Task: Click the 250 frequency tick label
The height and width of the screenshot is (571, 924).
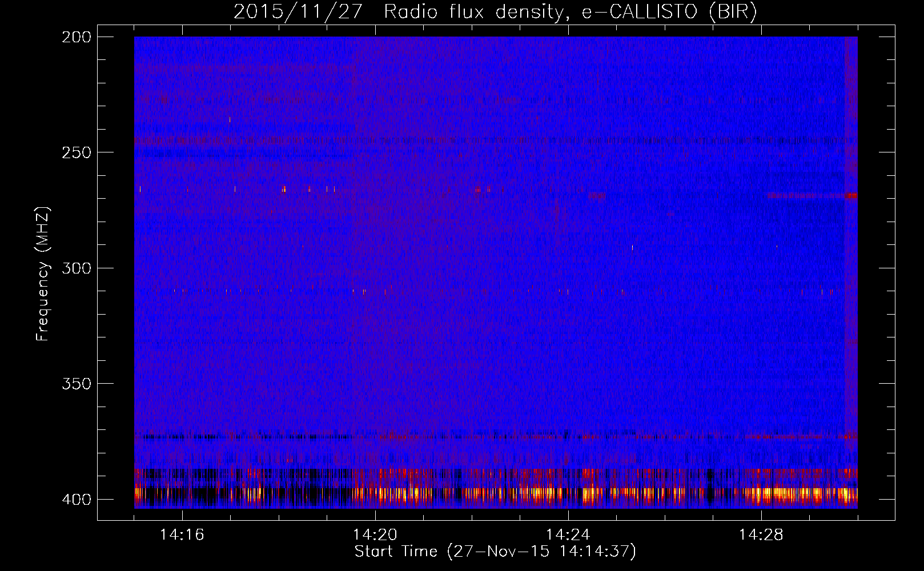Action: [77, 152]
